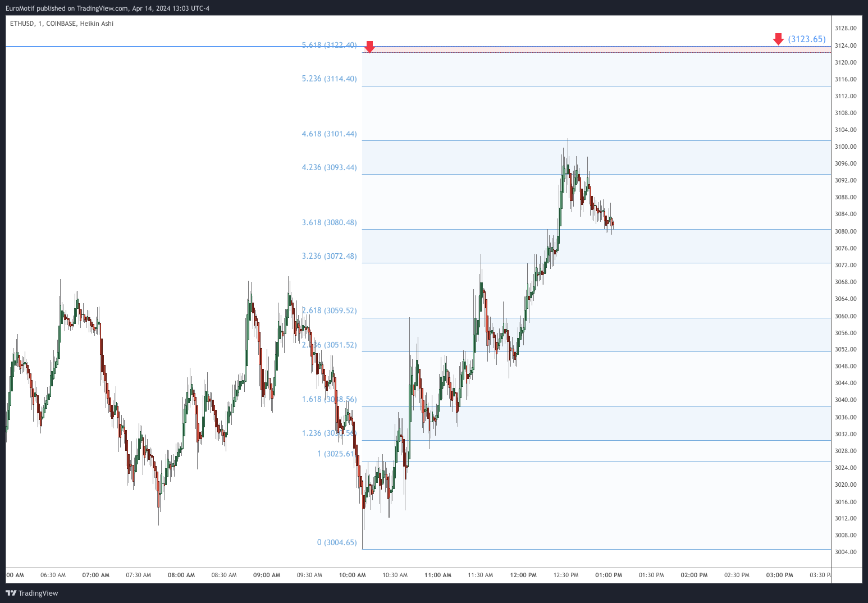Click 3064.00 on the price axis
Viewport: 868px width, 603px height.
[846, 299]
